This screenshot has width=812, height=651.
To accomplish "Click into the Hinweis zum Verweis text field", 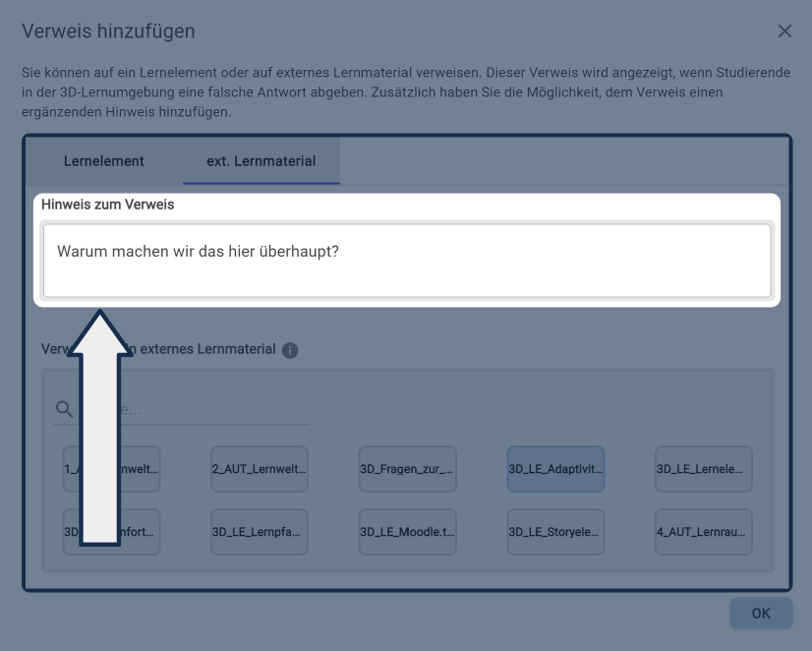I will 406,261.
